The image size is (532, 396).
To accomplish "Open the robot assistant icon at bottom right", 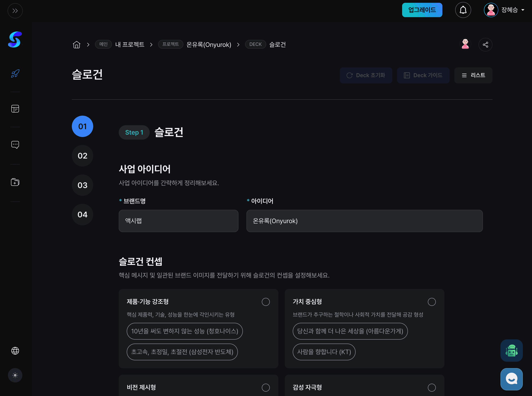I will pos(511,351).
